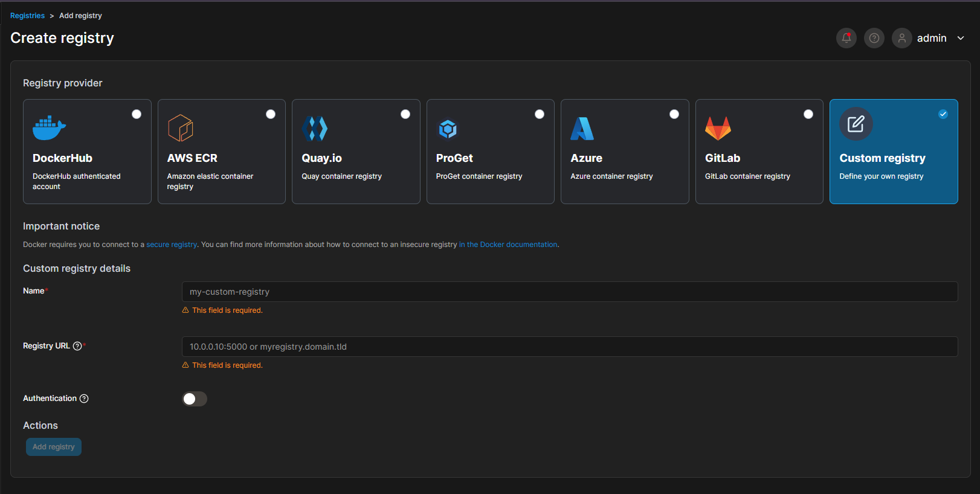
Task: Click warning icon under Registry URL field
Action: (185, 365)
